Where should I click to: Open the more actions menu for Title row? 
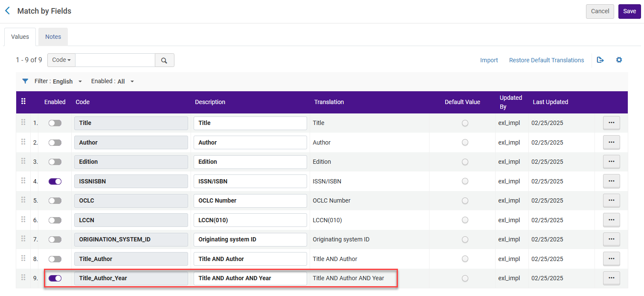pos(611,123)
